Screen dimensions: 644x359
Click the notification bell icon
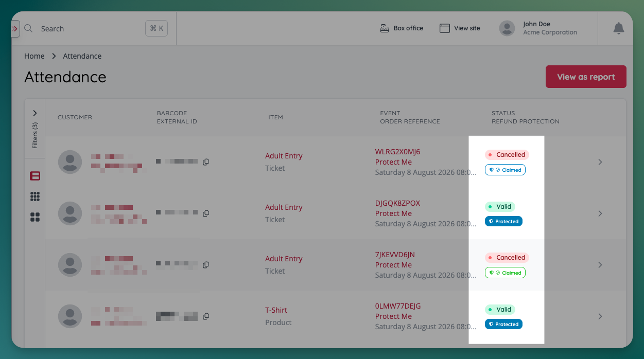pos(618,29)
